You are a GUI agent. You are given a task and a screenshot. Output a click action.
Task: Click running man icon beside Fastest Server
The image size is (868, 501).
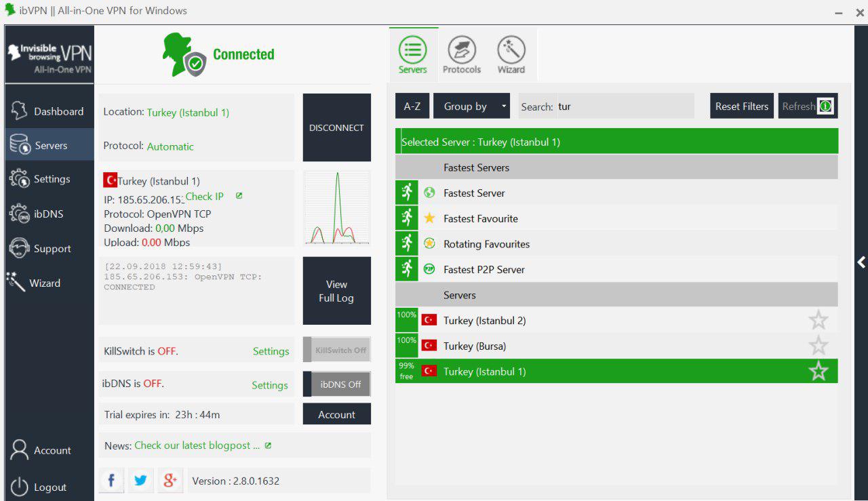coord(407,193)
